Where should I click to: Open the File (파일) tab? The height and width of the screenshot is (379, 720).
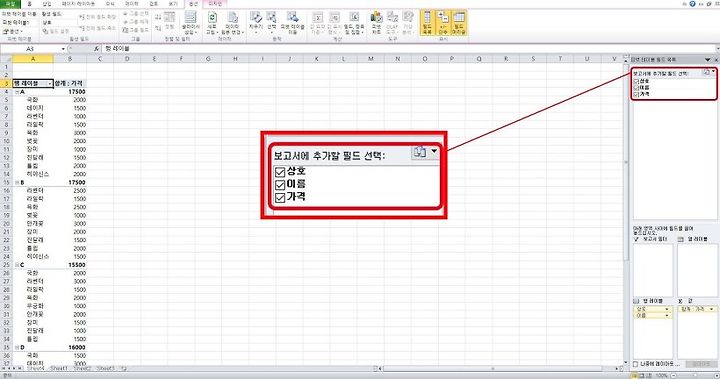coord(10,4)
